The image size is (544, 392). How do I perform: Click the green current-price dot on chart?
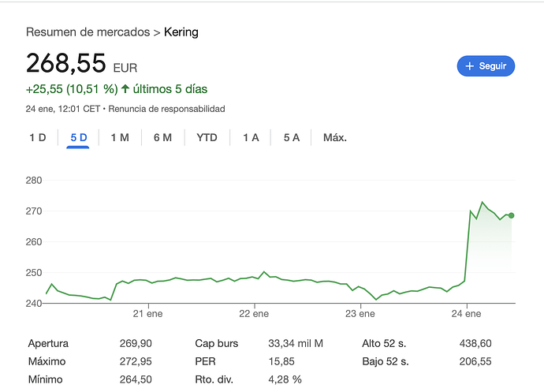(511, 215)
